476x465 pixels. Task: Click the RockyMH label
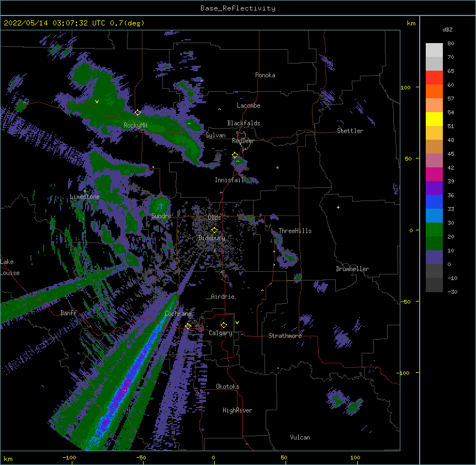(135, 125)
